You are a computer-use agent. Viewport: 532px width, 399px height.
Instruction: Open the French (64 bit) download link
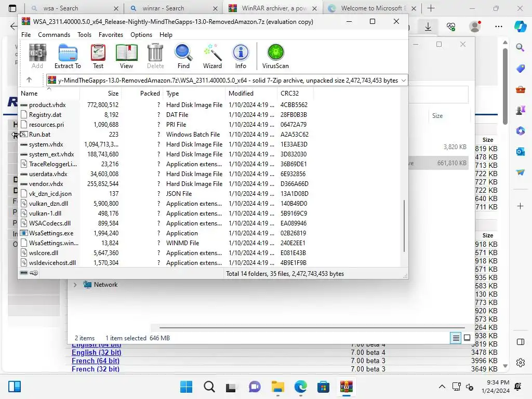click(x=96, y=361)
